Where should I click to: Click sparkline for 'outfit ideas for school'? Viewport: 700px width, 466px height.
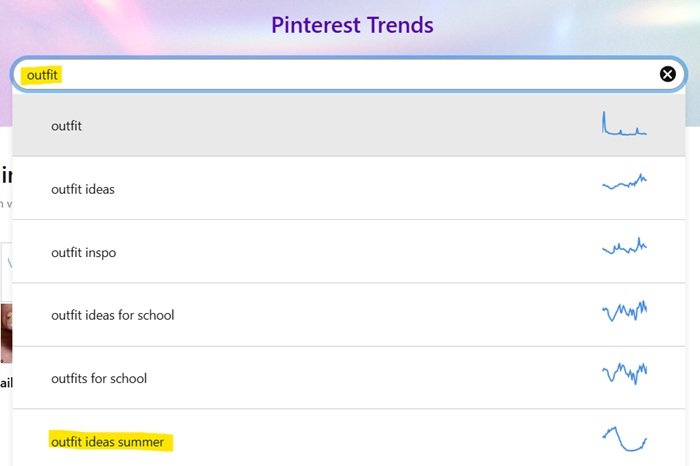click(624, 311)
